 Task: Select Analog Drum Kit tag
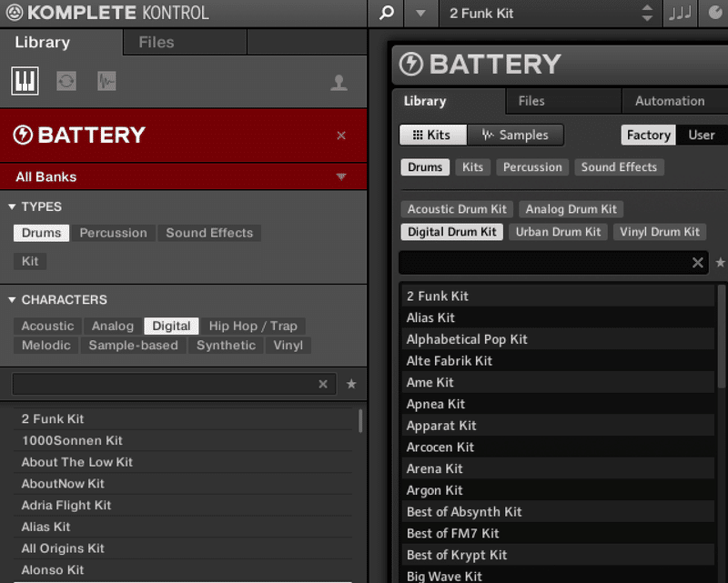tap(571, 209)
